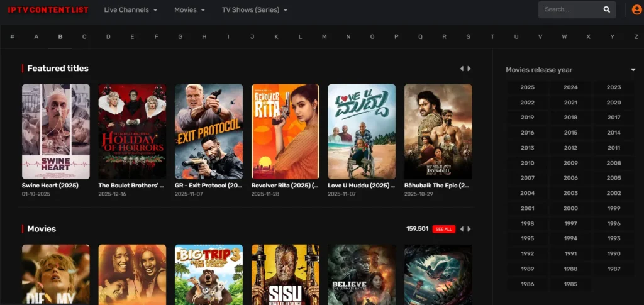Image resolution: width=644 pixels, height=305 pixels.
Task: Click the IPTV Content List logo
Action: (x=48, y=10)
